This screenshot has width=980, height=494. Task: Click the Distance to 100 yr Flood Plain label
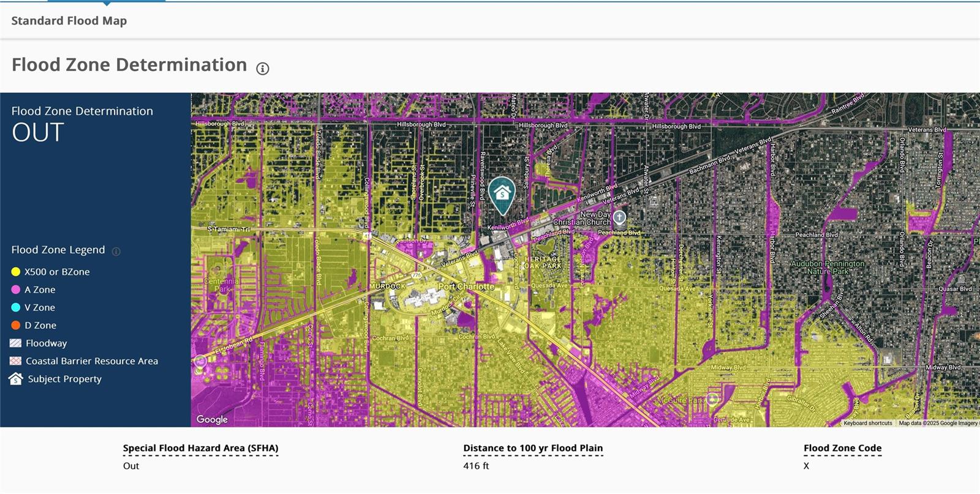(x=533, y=448)
